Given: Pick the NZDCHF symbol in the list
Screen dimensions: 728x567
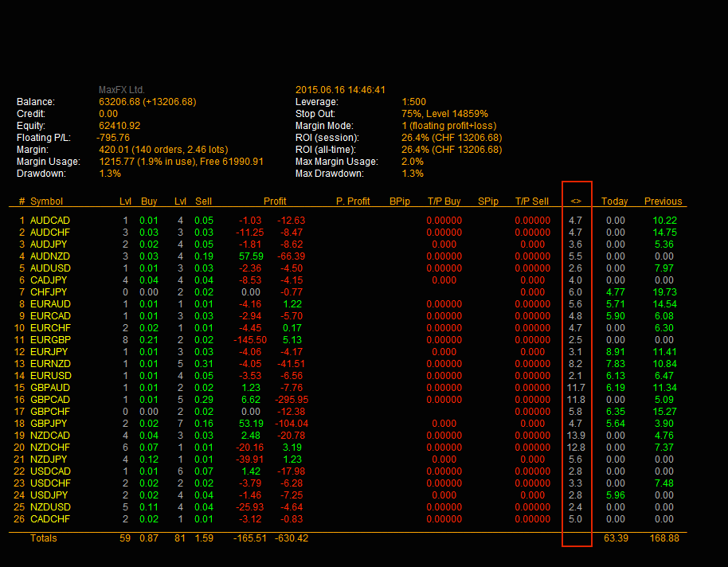Looking at the screenshot, I should coord(49,448).
